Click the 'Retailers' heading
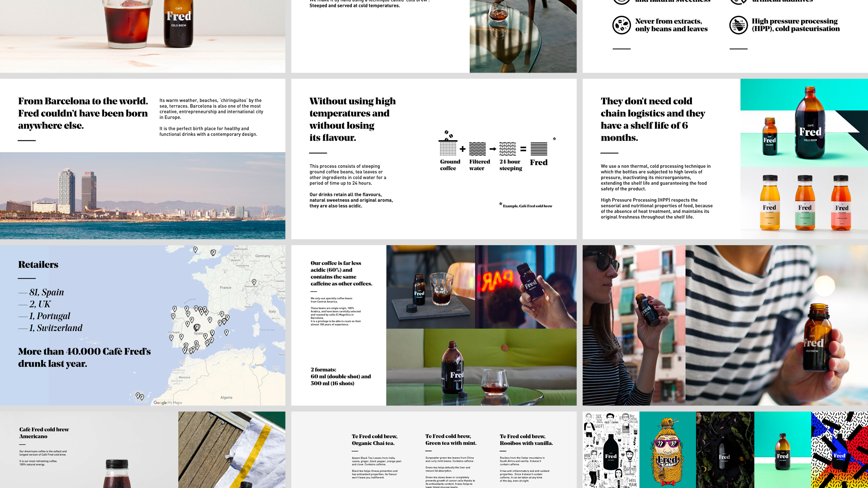Viewport: 868px width, 488px height. tap(38, 265)
